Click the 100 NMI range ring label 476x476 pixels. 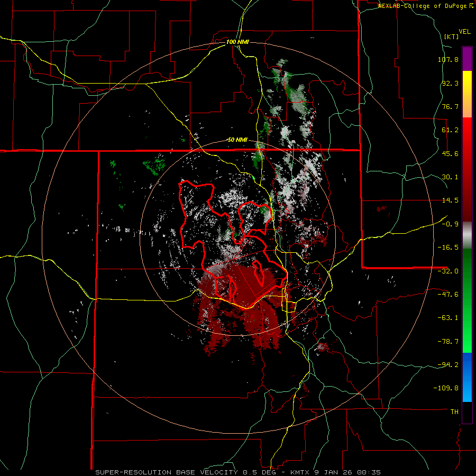click(237, 42)
